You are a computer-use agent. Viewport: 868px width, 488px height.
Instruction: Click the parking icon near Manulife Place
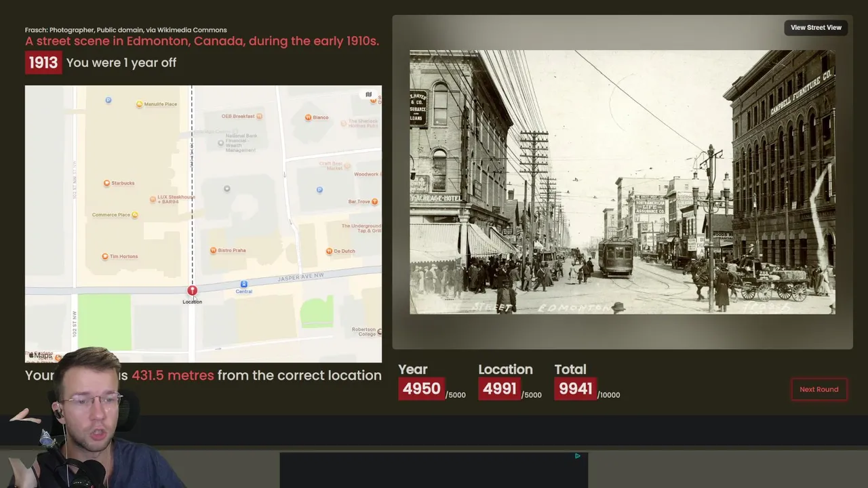coord(108,100)
